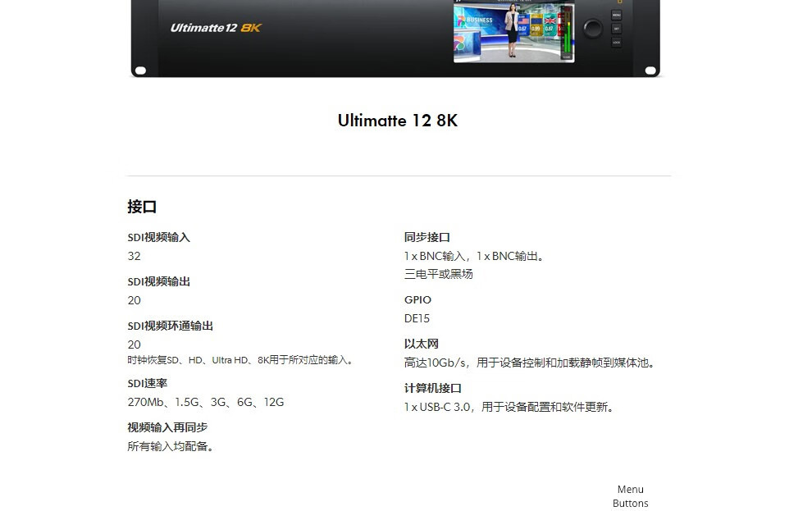Click the value 32 under SDI视频输入
This screenshot has width=812, height=511.
point(135,256)
